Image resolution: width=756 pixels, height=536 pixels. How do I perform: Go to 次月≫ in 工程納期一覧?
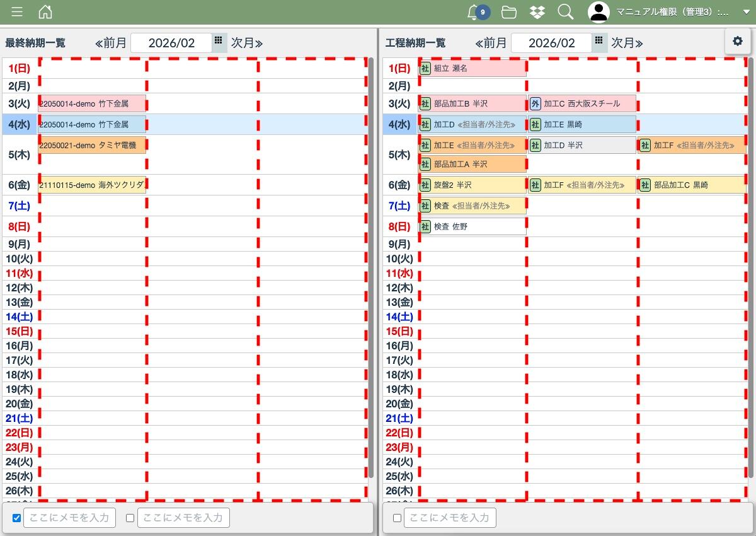tap(626, 43)
